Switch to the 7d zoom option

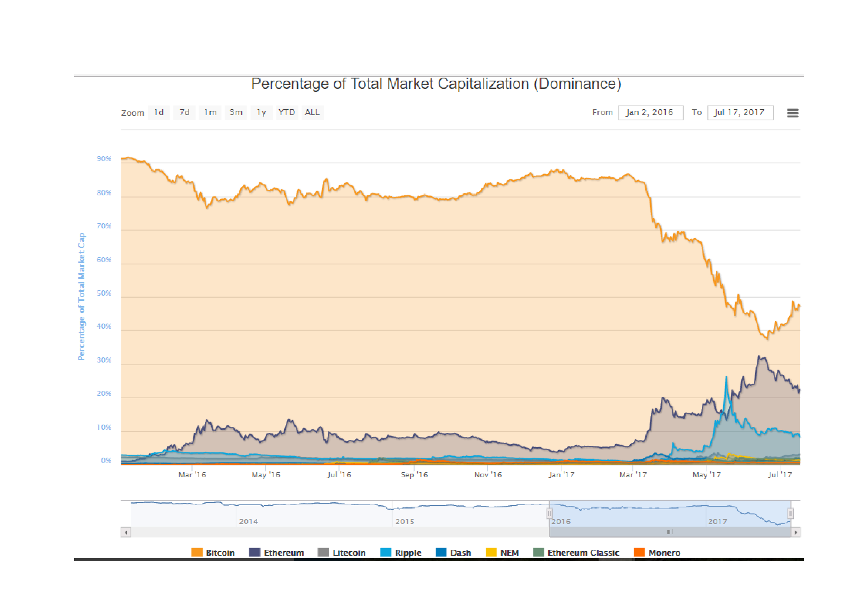point(184,112)
